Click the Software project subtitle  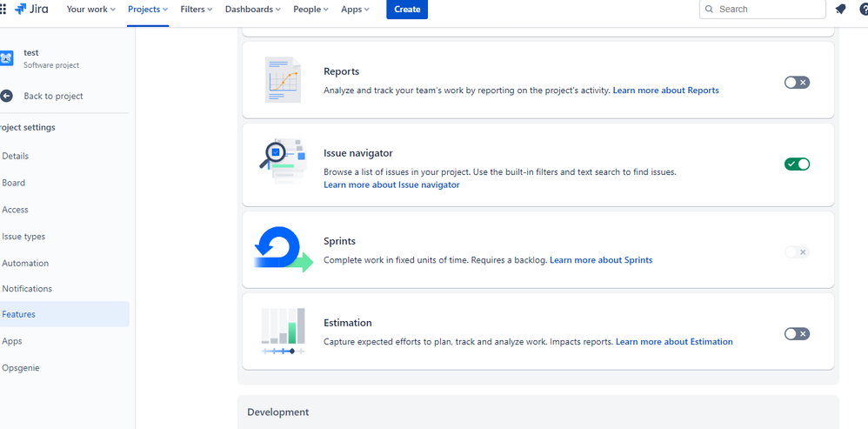tap(51, 65)
